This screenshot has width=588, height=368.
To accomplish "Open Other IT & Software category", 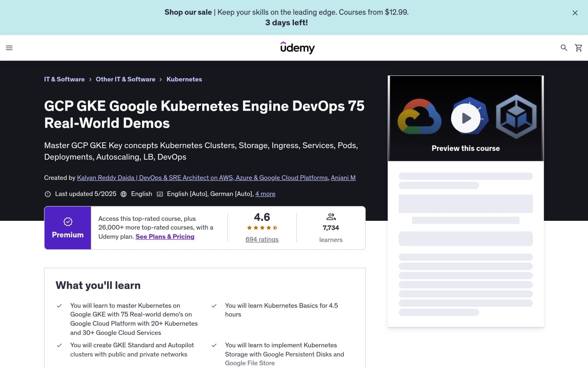I will pos(125,79).
